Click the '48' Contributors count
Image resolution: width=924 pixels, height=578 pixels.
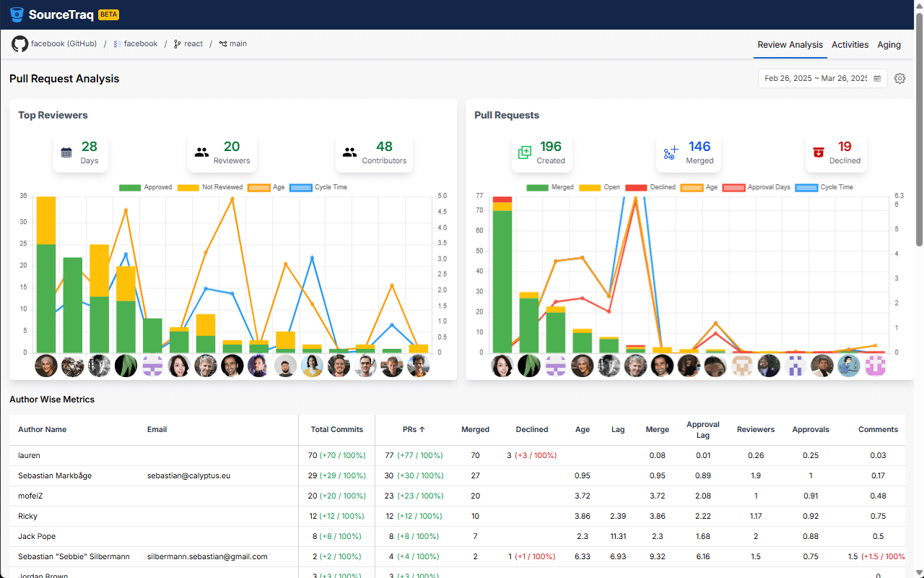[x=384, y=147]
